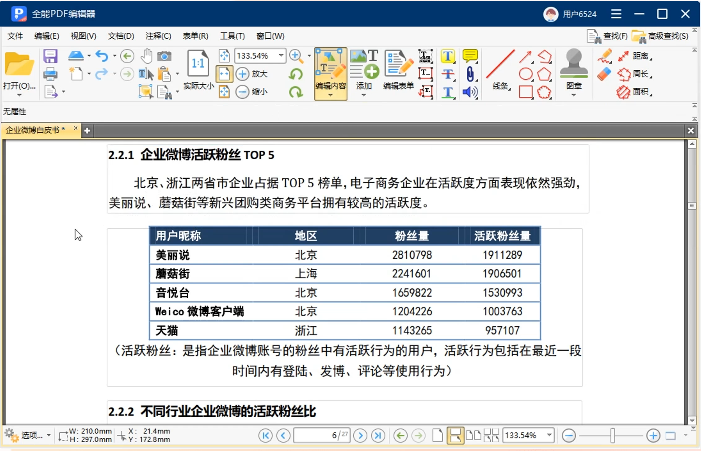Image resolution: width=701 pixels, height=451 pixels.
Task: Click the Redo arrow icon
Action: click(102, 74)
